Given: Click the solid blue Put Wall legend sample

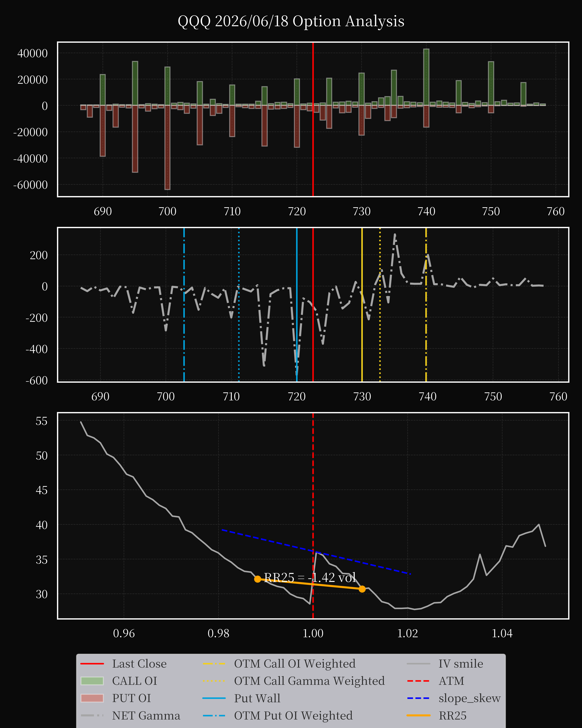Looking at the screenshot, I should coord(214,698).
